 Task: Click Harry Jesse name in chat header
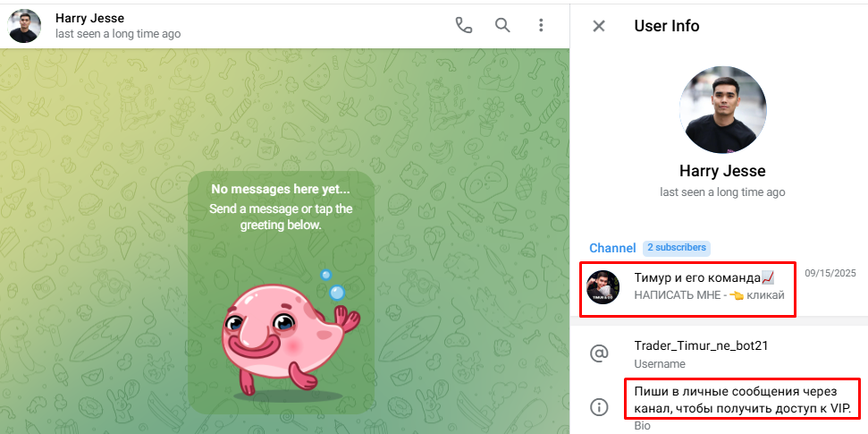(x=89, y=18)
